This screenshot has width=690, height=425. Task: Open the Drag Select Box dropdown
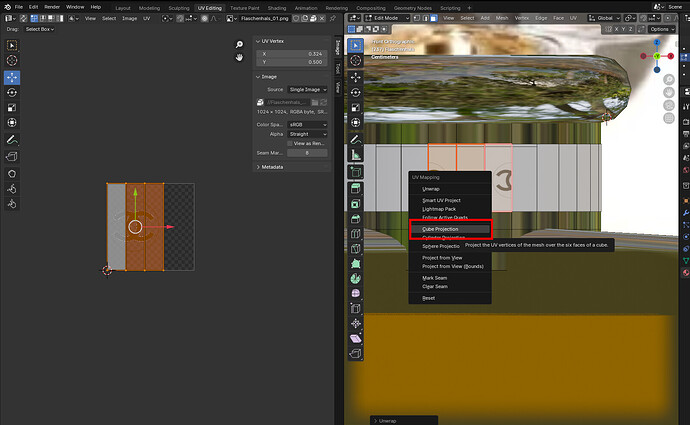[39, 29]
